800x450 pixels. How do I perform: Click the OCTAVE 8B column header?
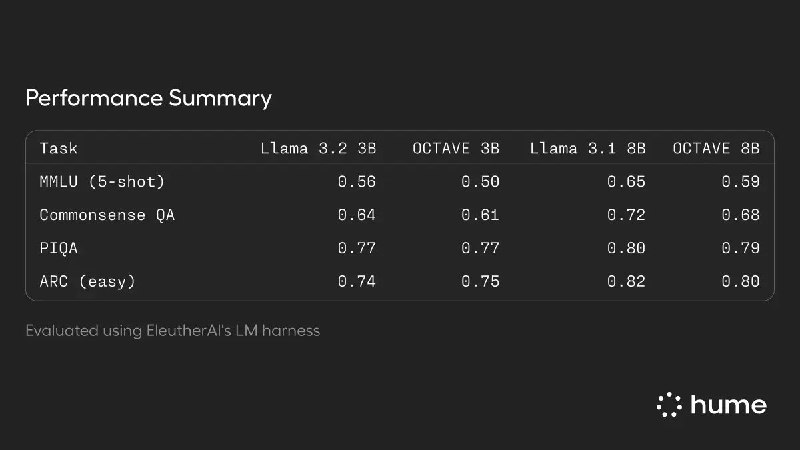coord(715,148)
